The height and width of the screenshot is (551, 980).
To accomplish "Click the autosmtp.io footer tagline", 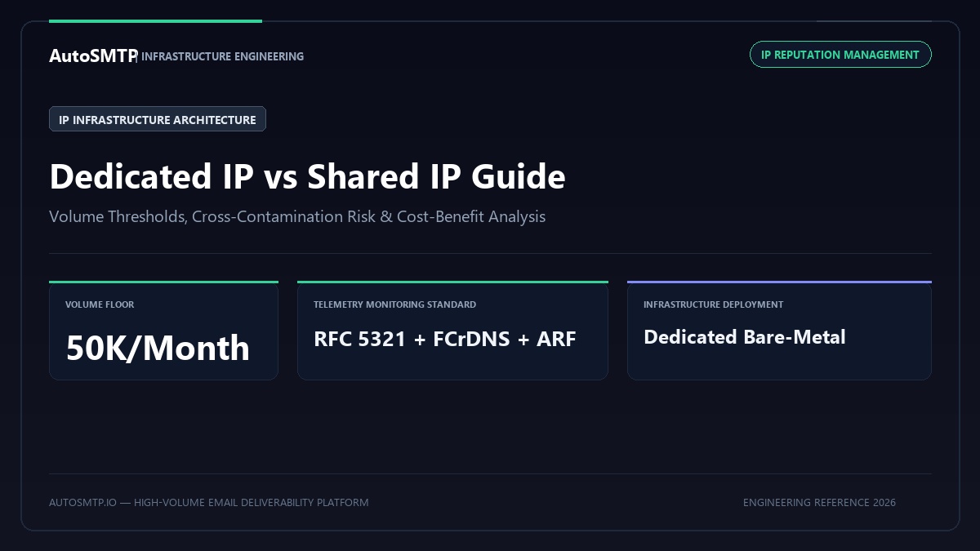I will coord(208,502).
